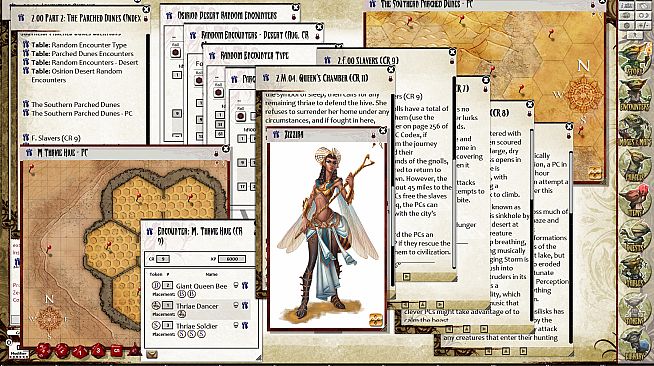Click Zzzina image share icon bottom-right

376,320
